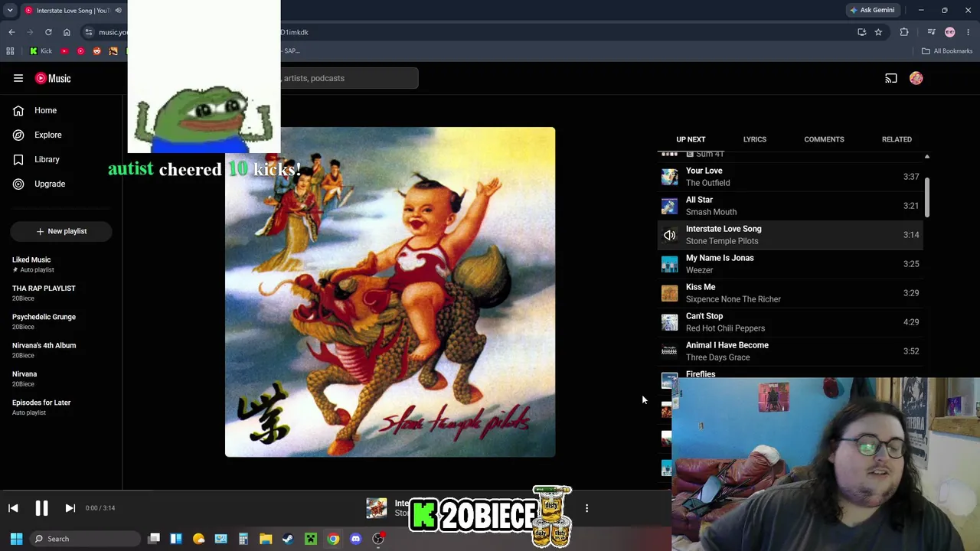This screenshot has height=551, width=980.
Task: Play Your Love by The Outfield
Action: coord(790,177)
